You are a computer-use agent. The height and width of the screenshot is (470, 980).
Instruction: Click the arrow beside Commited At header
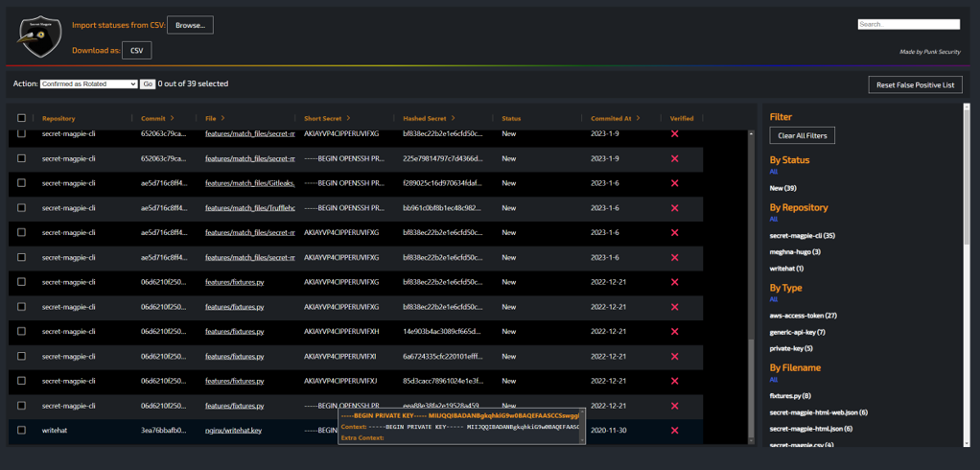tap(640, 117)
